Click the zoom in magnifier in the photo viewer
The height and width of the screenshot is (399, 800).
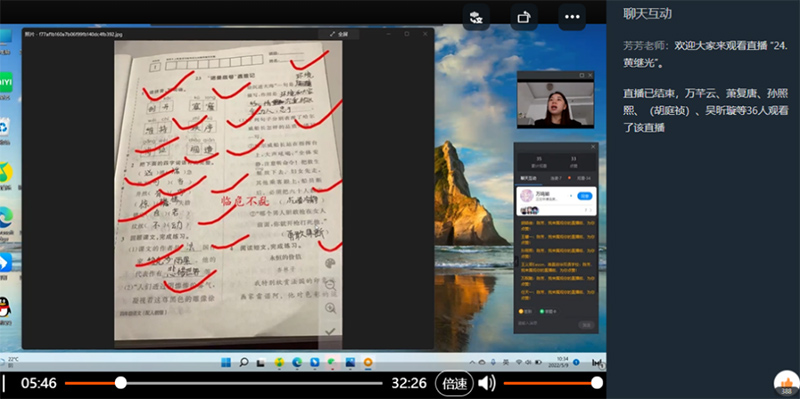330,308
